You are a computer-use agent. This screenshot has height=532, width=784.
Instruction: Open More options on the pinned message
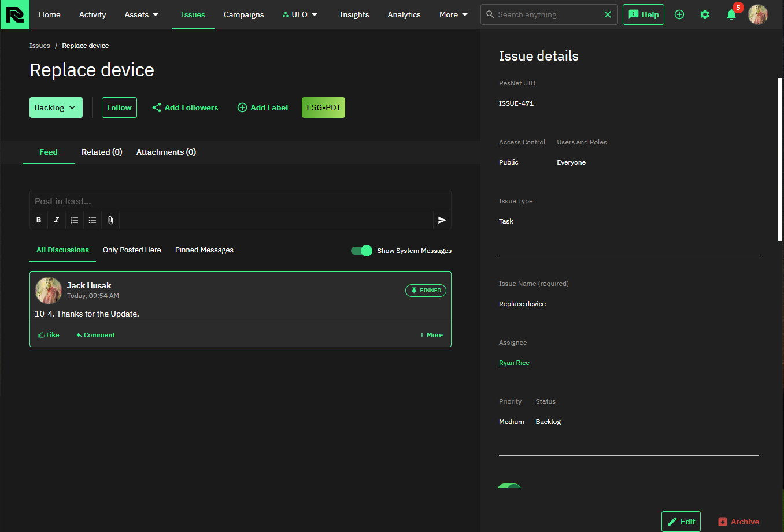click(431, 335)
